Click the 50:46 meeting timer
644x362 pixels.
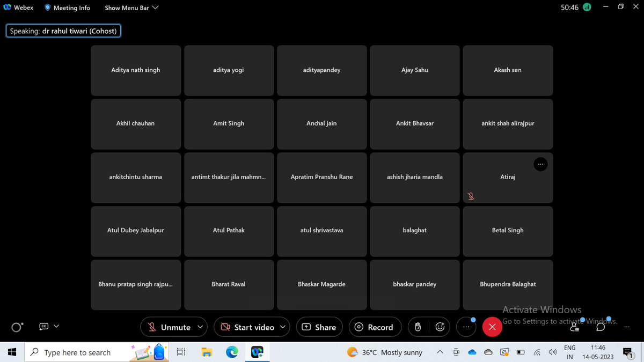[x=569, y=8]
